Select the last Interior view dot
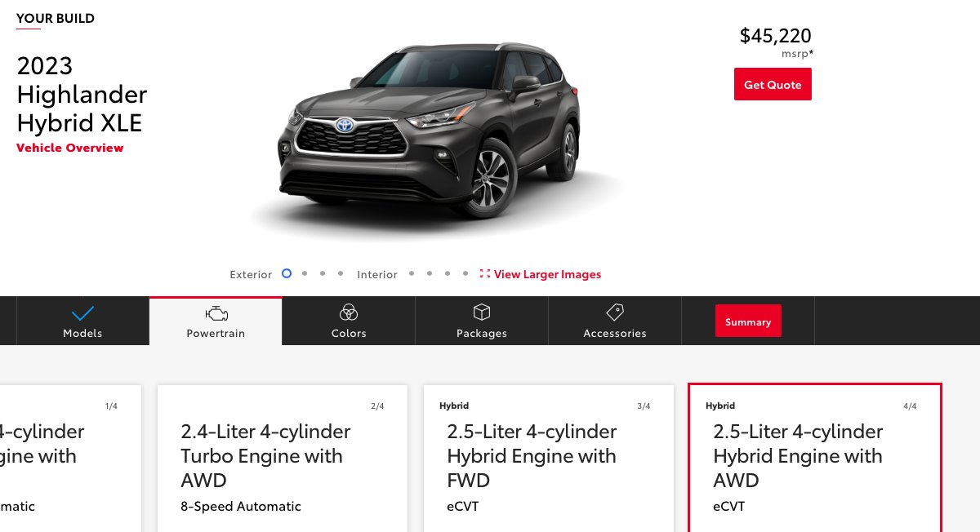Screen dimensions: 980x532 click(x=465, y=273)
